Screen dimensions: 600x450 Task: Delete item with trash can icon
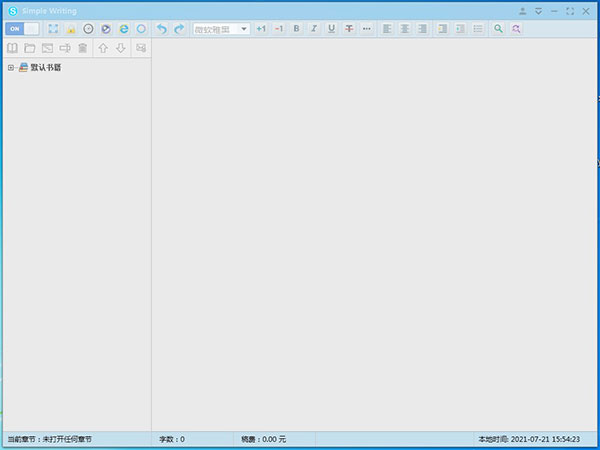pos(83,48)
